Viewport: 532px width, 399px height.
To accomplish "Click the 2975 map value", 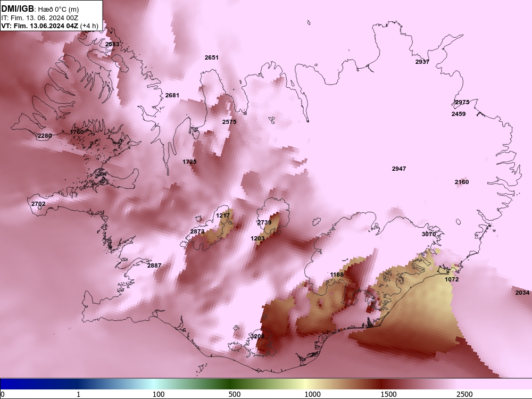I will [x=462, y=102].
